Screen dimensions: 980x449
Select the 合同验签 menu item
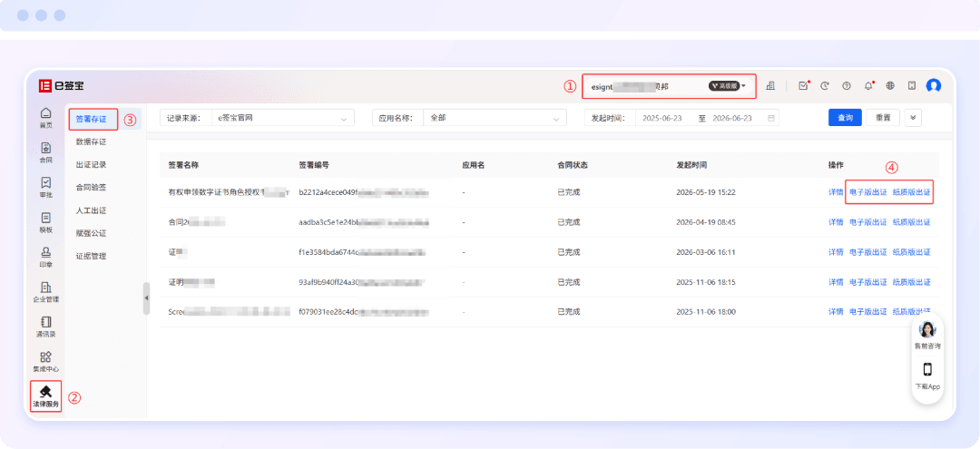(x=92, y=187)
